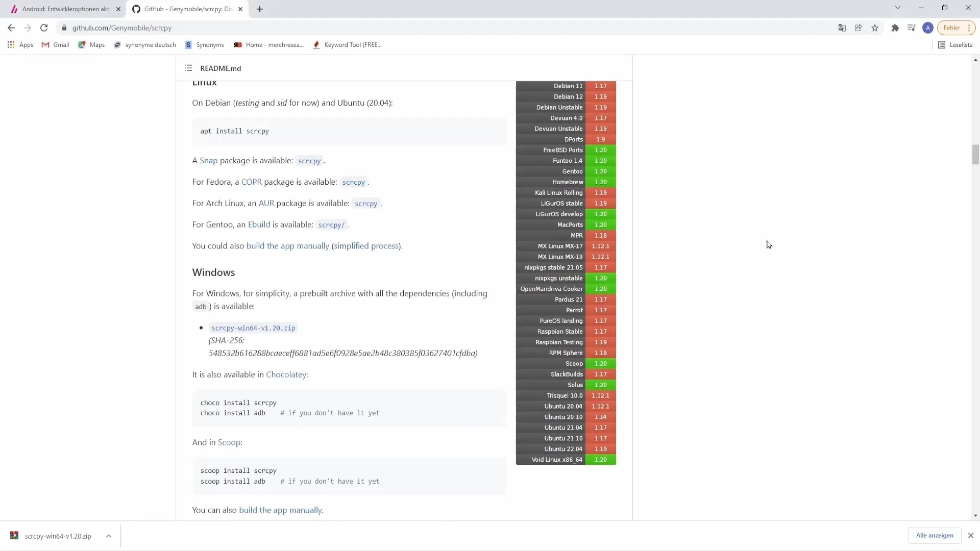
Task: Open build the app manually link after Scoop
Action: pos(280,510)
